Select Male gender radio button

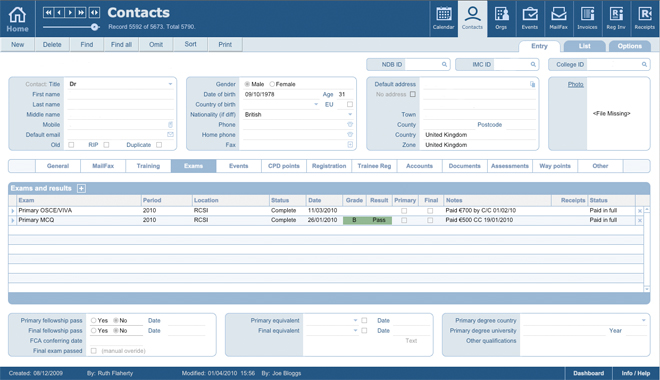(x=247, y=84)
